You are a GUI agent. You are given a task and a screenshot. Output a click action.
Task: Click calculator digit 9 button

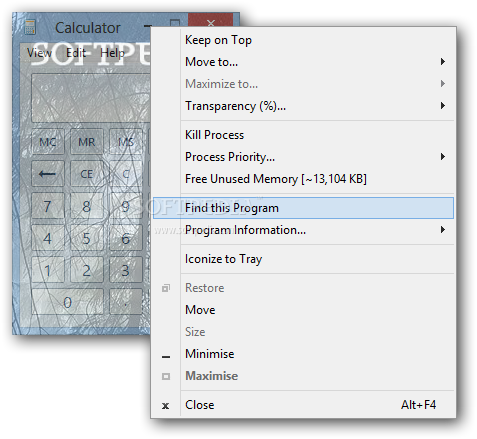(126, 206)
